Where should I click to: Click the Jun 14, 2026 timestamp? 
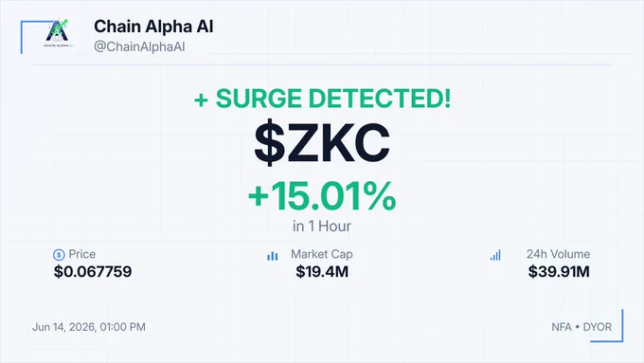pos(89,327)
